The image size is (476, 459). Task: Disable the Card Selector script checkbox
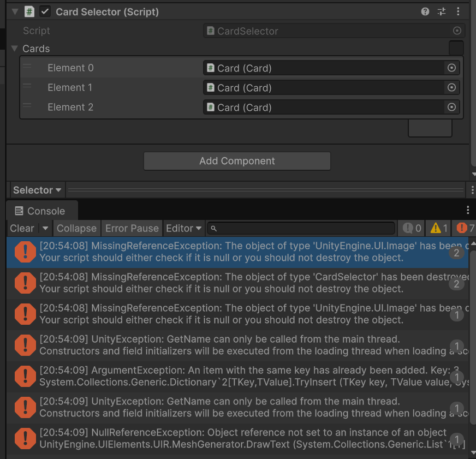45,11
